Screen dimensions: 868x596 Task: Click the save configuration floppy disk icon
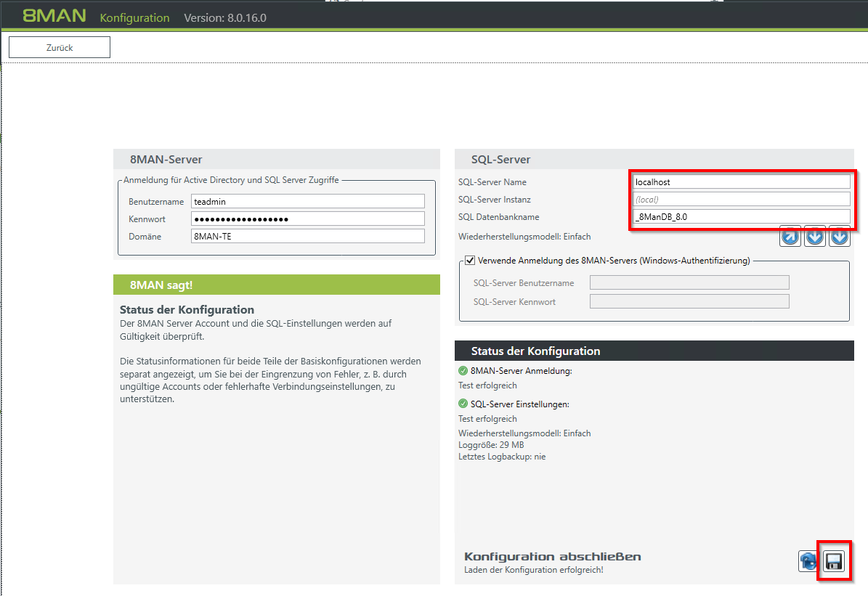pyautogui.click(x=834, y=560)
